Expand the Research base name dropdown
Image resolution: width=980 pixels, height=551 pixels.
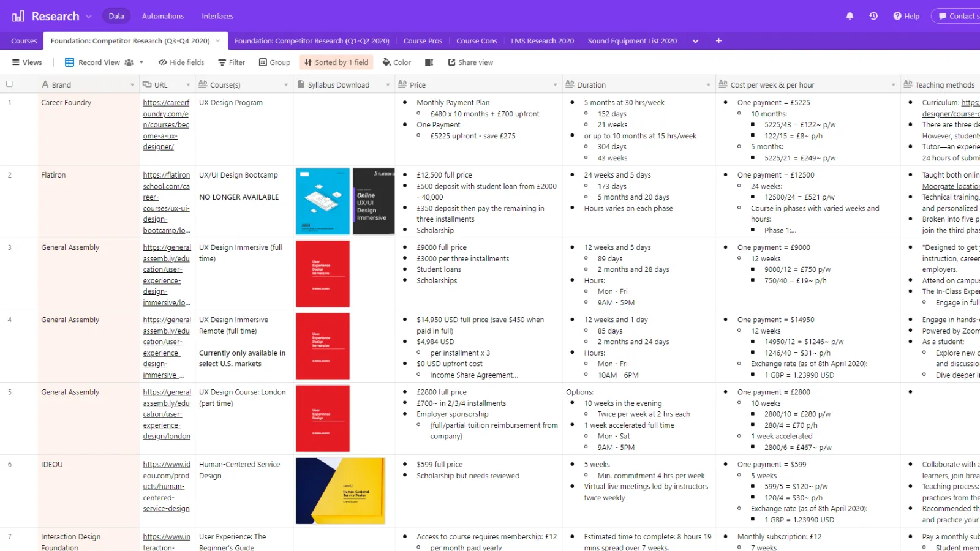coord(89,17)
